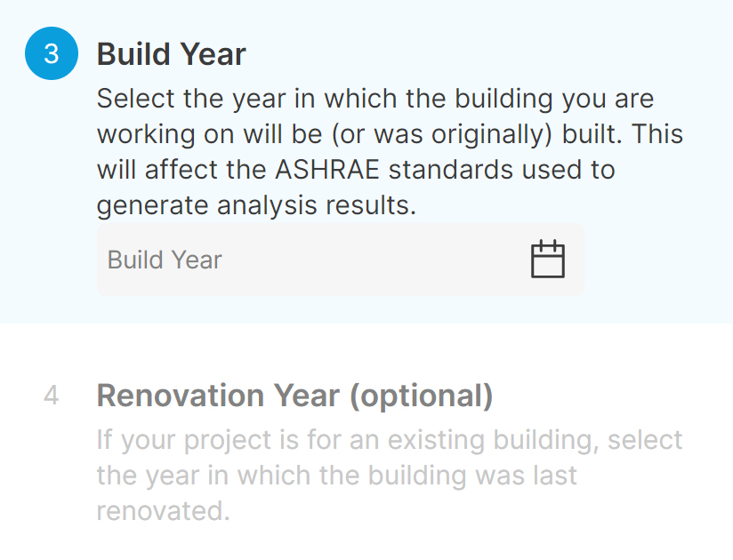Click the Build Year section heading
The height and width of the screenshot is (560, 733).
[x=171, y=54]
